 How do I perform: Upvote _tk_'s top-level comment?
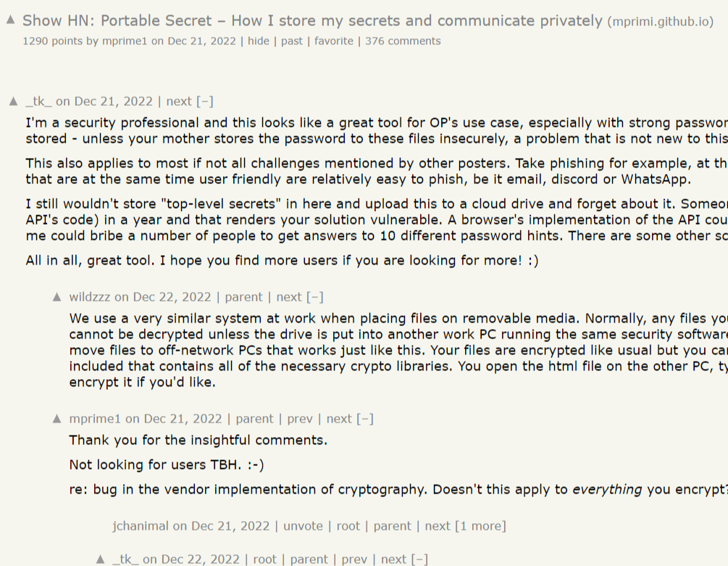14,101
